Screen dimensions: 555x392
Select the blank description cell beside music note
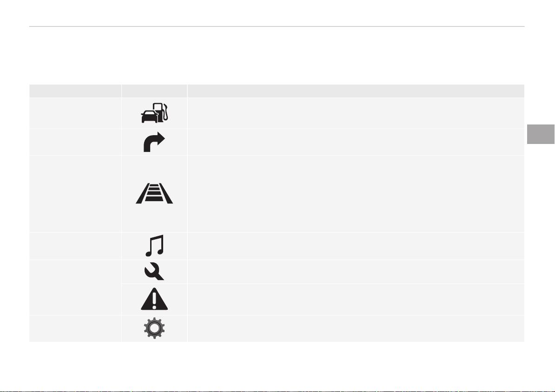[356, 246]
